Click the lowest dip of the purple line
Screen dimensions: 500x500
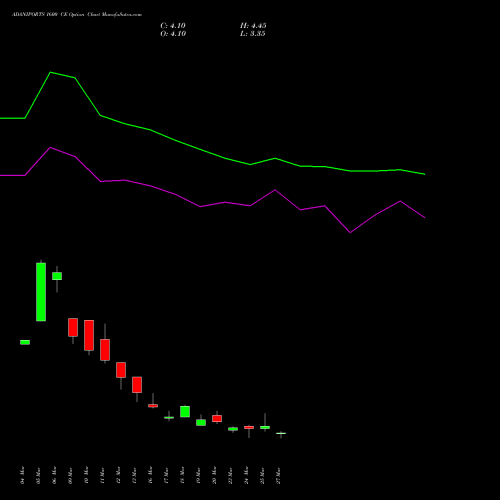tap(350, 232)
